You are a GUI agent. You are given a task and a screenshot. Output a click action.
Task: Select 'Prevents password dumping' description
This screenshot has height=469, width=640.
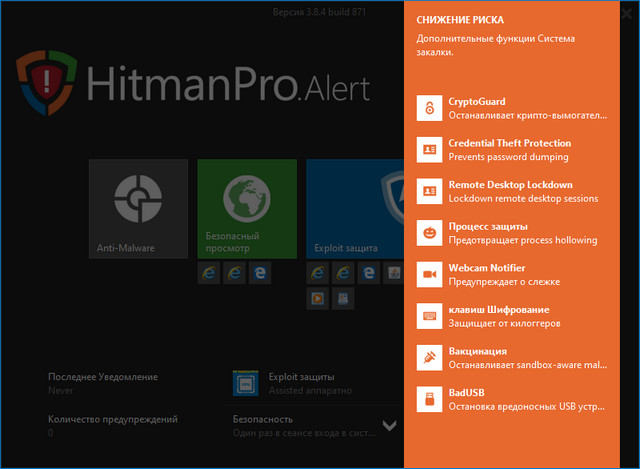pos(508,157)
